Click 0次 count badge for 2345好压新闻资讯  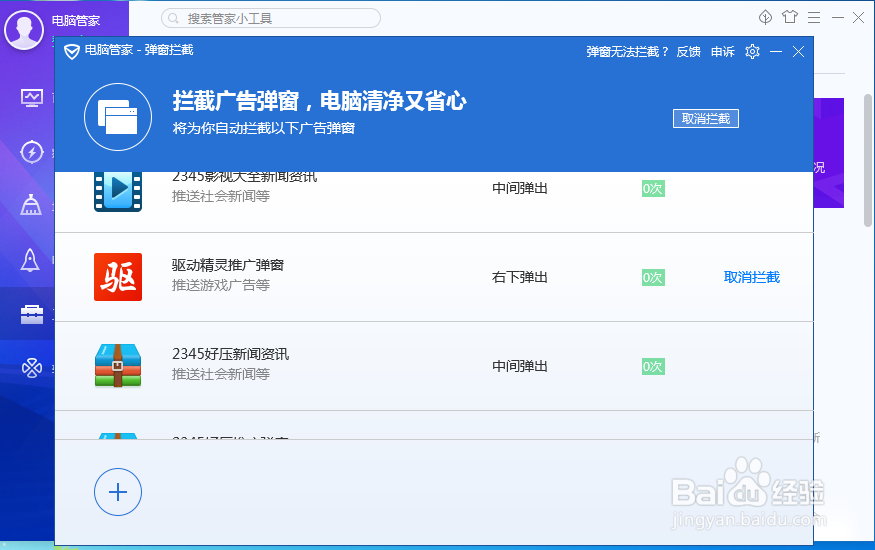pos(653,366)
